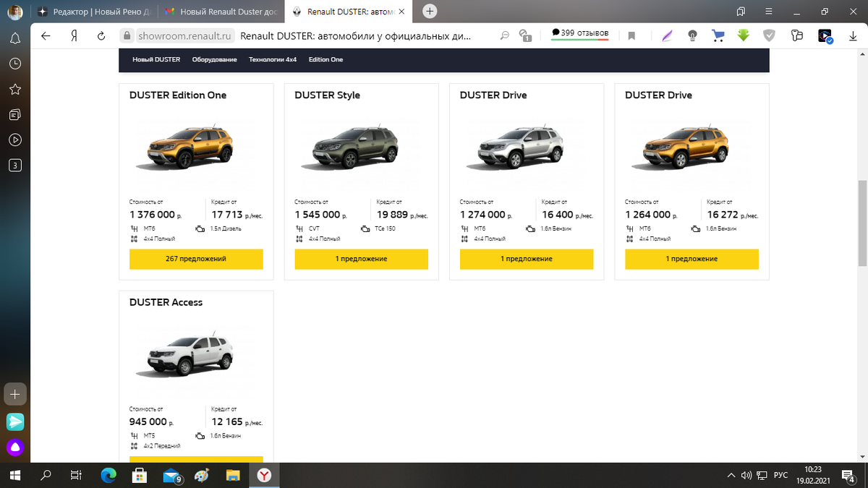868x488 pixels.
Task: Open Yandex home via Я button
Action: [74, 35]
